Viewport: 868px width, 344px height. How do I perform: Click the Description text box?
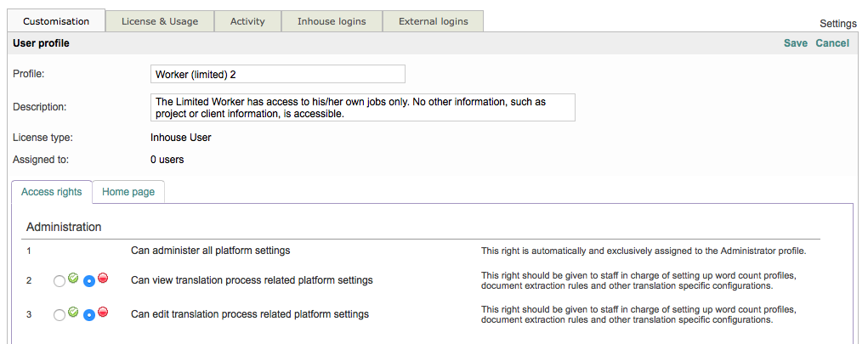(x=362, y=107)
